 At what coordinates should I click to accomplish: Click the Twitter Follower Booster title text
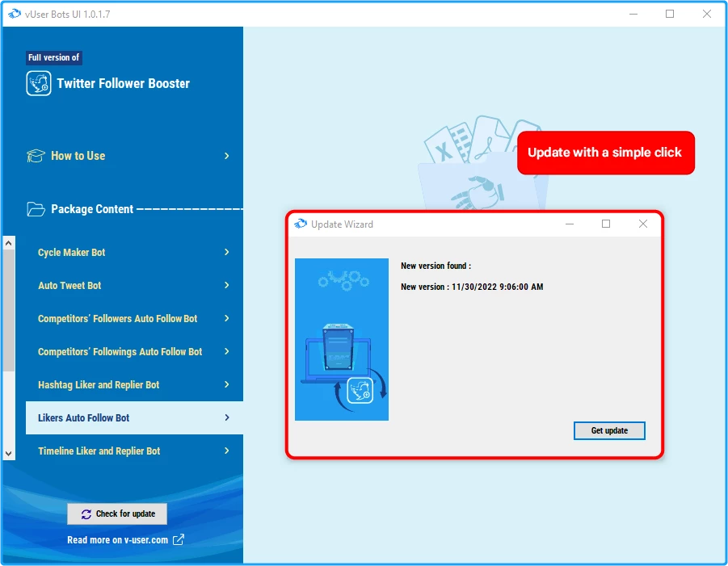(x=123, y=83)
